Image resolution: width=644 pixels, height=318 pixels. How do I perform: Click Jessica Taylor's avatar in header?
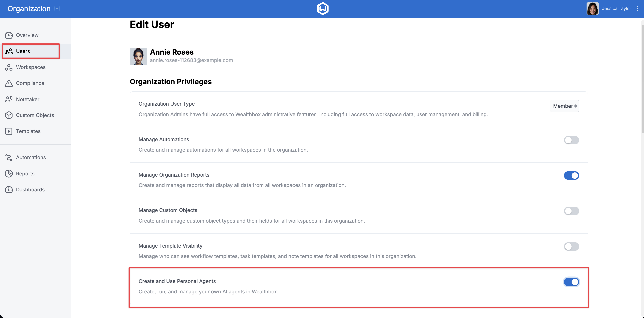(593, 9)
